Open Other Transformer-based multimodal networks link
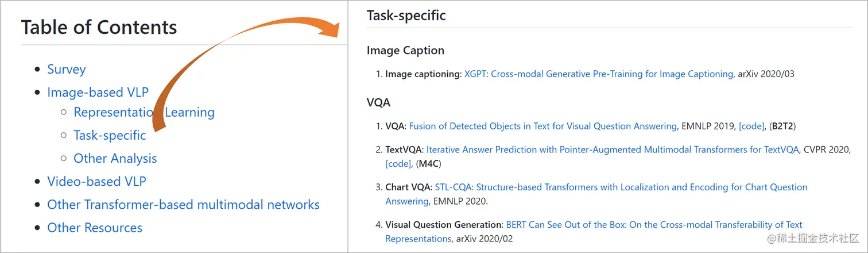This screenshot has height=253, width=868. [x=183, y=205]
